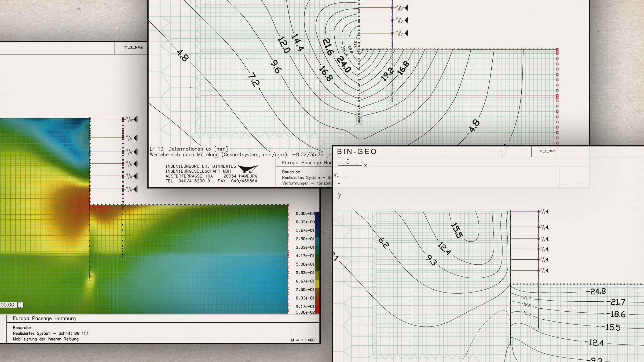Viewport: 644px width, 362px height.
Task: Click the 21.6 contour label
Action: click(x=328, y=47)
